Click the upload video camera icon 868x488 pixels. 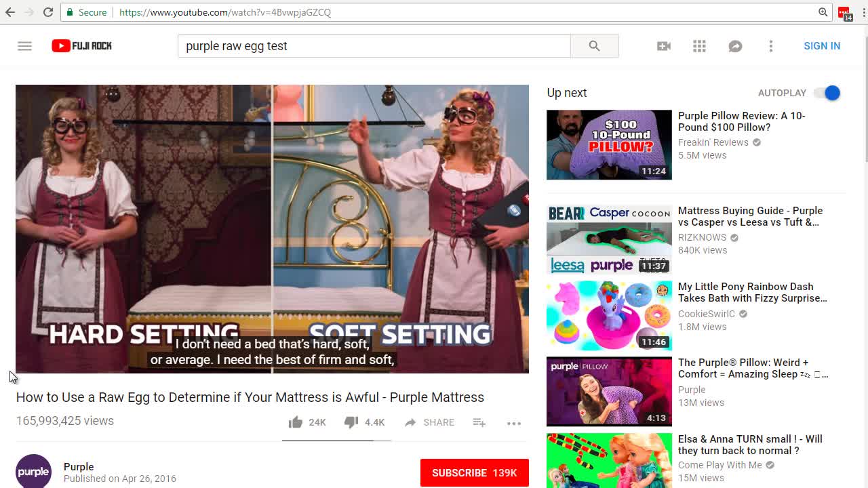[664, 46]
